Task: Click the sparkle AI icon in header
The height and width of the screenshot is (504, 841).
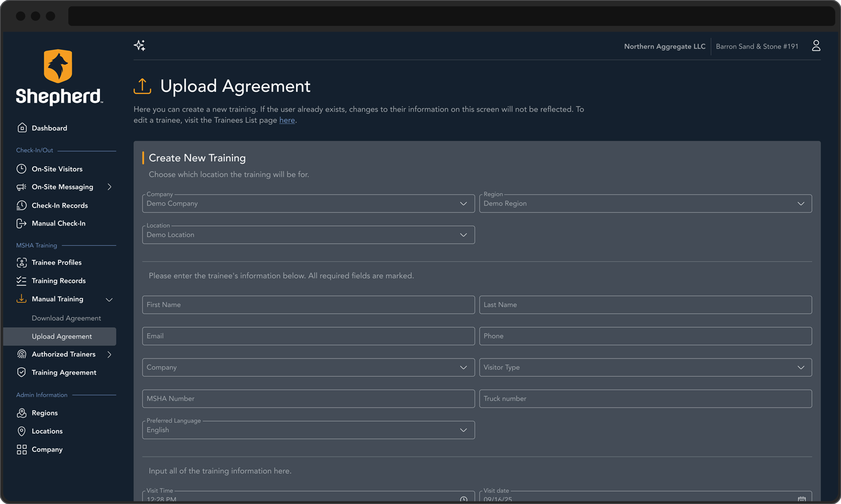Action: [x=140, y=46]
